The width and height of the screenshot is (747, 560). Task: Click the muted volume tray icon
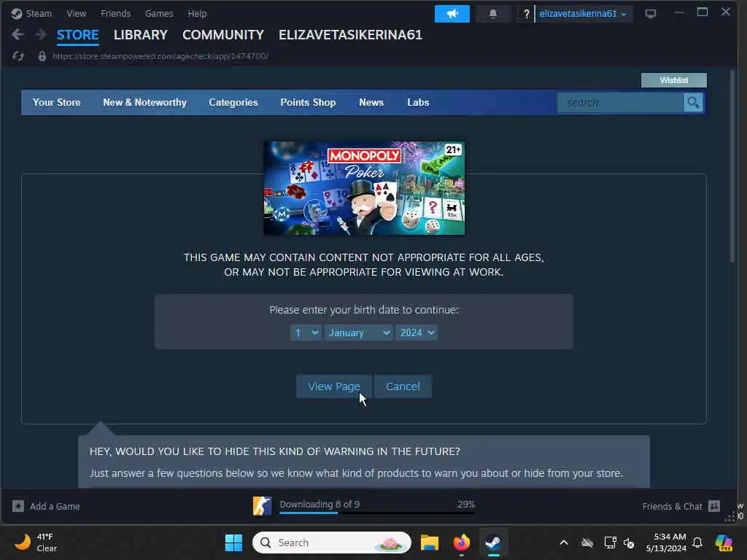tap(629, 542)
